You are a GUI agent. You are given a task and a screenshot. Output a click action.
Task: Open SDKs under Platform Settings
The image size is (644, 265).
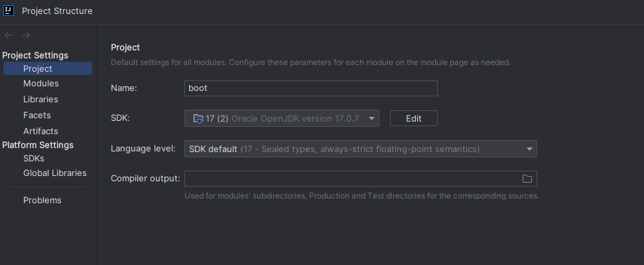point(34,159)
